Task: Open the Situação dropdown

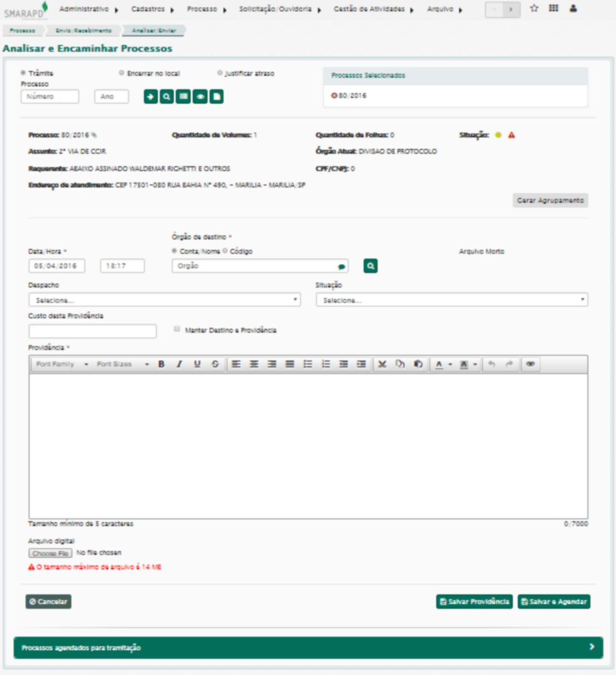Action: (x=452, y=300)
